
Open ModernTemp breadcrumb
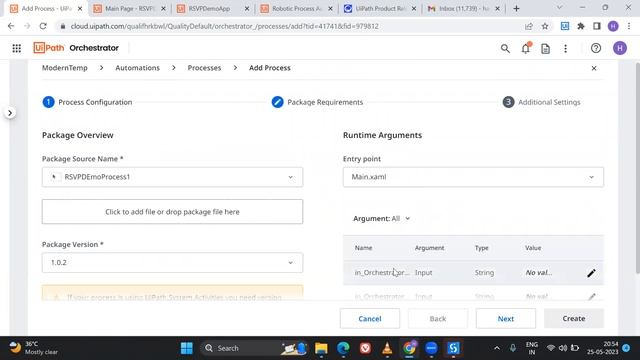pyautogui.click(x=64, y=68)
